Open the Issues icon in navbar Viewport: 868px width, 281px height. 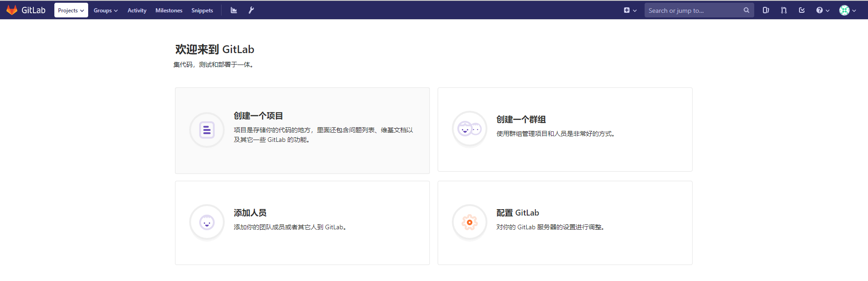[766, 10]
